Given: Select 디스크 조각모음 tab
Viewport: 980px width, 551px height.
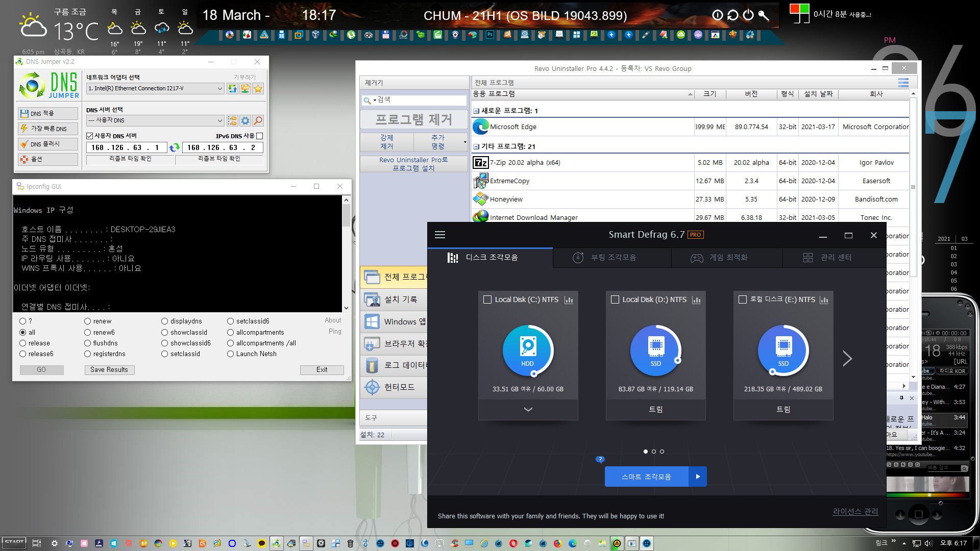Looking at the screenshot, I should click(x=490, y=258).
